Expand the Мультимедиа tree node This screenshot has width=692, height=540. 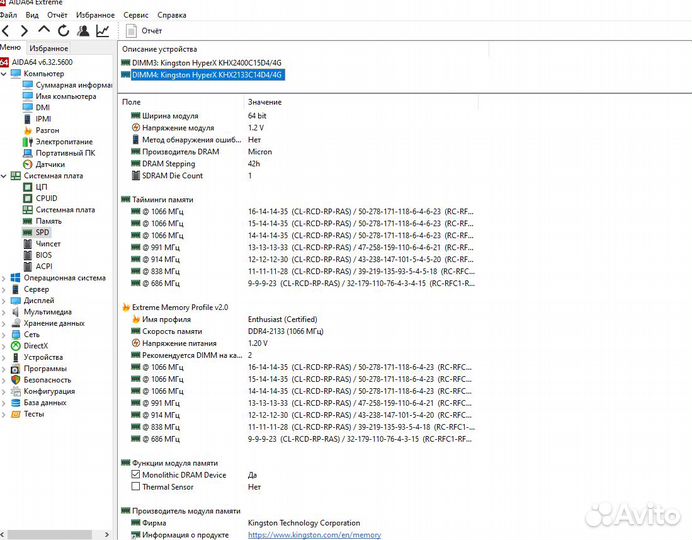(4, 312)
